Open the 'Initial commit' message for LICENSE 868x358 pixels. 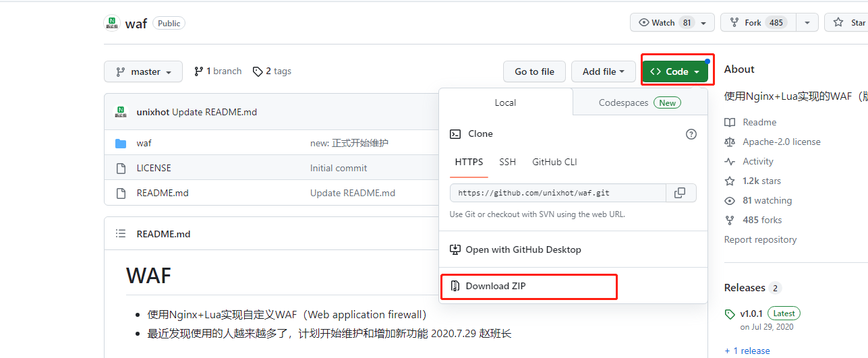339,168
